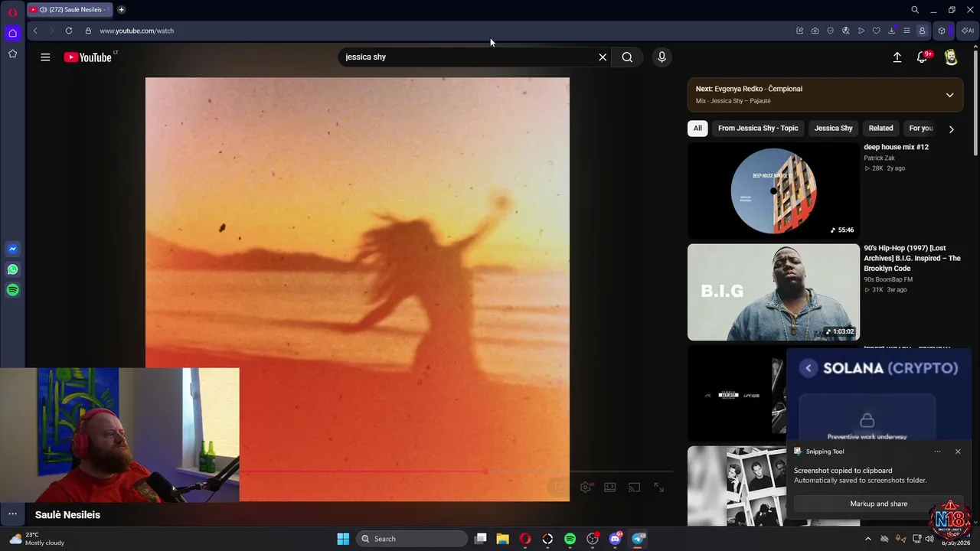Switch to the 'Saulė Nesileis' browser tab

point(70,10)
